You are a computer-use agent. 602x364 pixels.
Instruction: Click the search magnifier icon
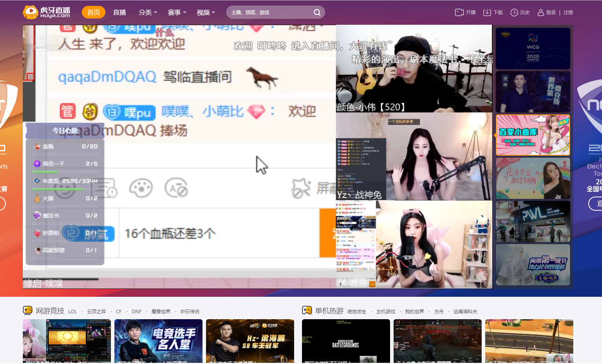317,13
